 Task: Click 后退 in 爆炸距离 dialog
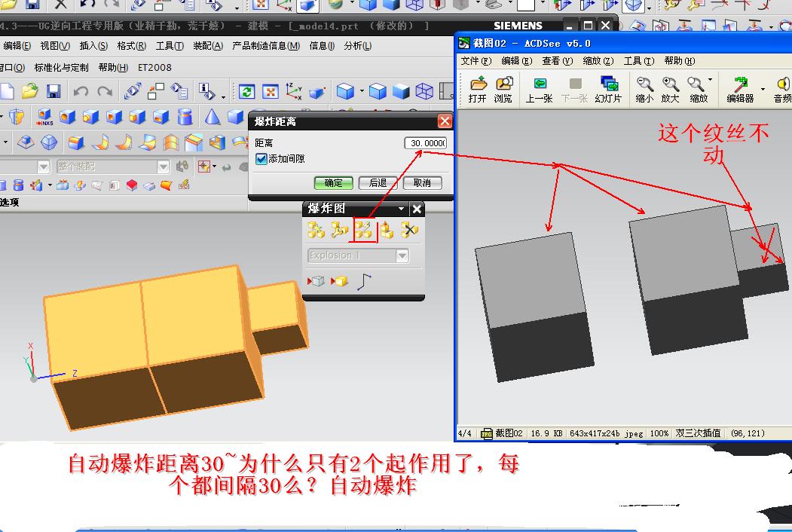pos(378,183)
